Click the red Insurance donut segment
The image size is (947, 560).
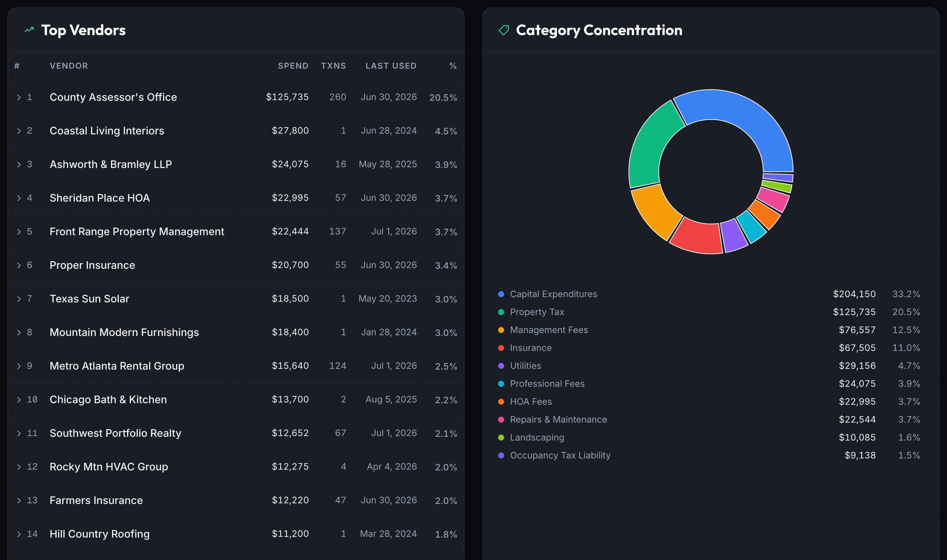(698, 237)
